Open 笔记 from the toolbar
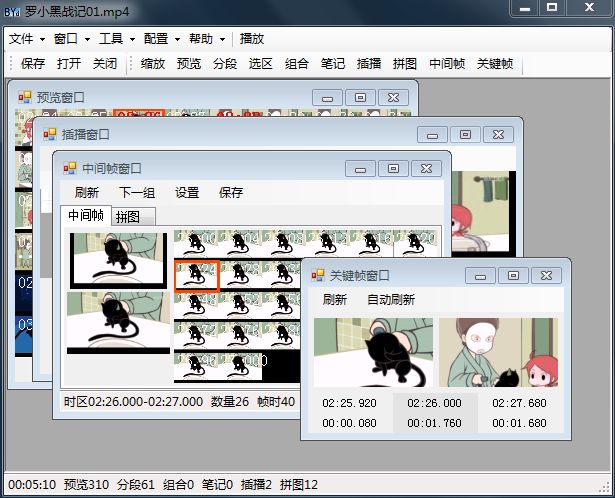 click(x=333, y=63)
